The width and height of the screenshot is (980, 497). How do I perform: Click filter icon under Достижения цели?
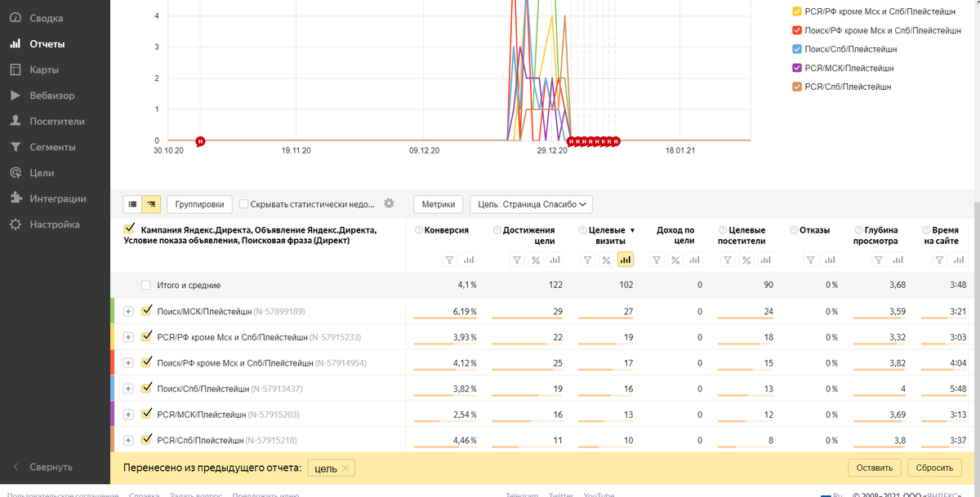(517, 260)
